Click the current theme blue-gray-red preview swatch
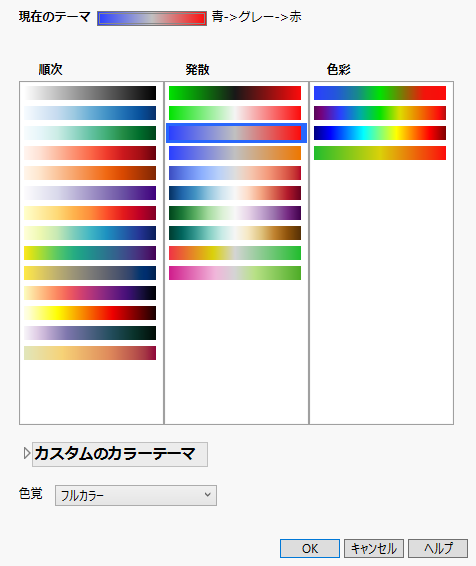 pos(152,18)
